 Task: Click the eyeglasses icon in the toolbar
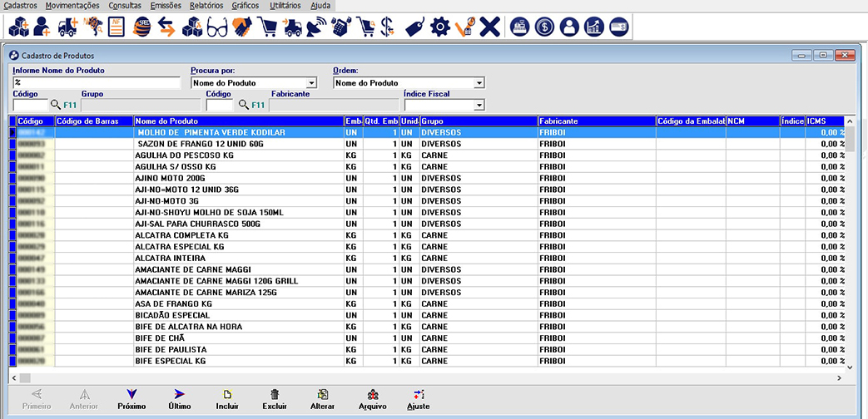click(217, 27)
